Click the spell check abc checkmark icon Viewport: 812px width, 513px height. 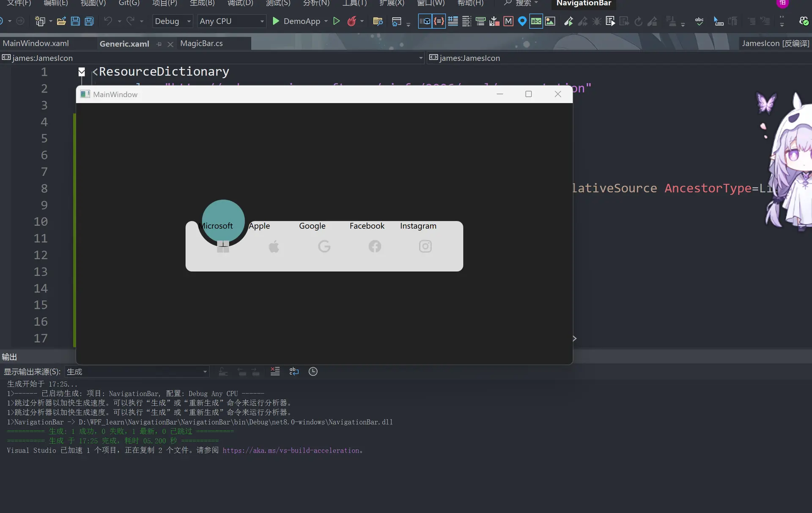tap(700, 21)
